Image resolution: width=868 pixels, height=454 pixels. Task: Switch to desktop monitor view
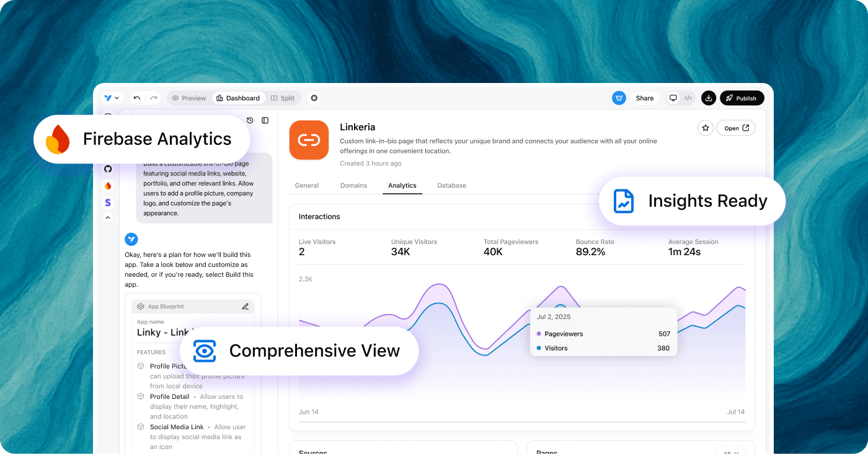pos(673,98)
